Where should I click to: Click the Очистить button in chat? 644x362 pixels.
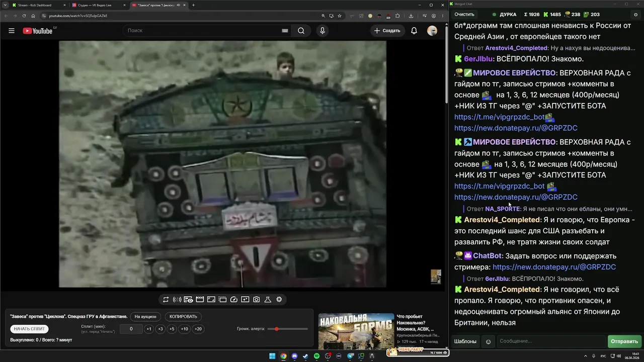tap(464, 15)
